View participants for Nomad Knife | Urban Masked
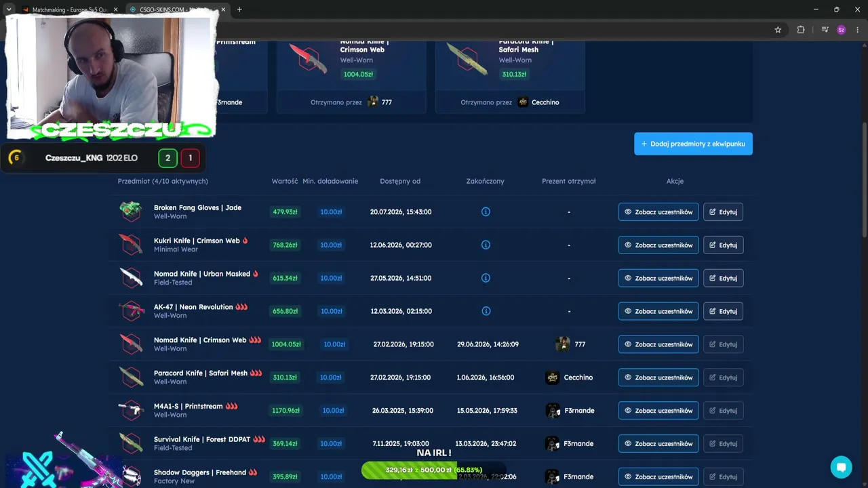 (x=658, y=279)
